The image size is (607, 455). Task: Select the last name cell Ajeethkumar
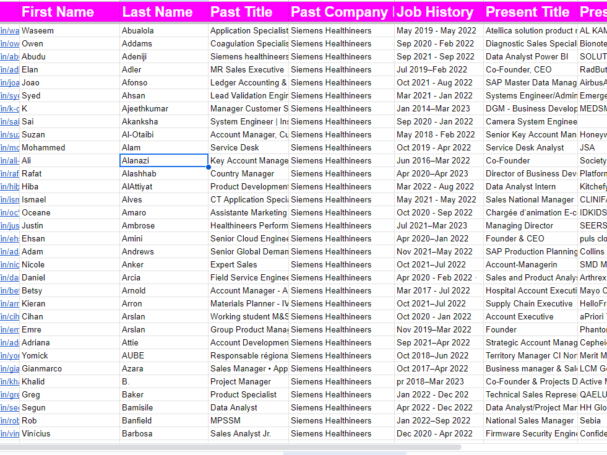[163, 108]
